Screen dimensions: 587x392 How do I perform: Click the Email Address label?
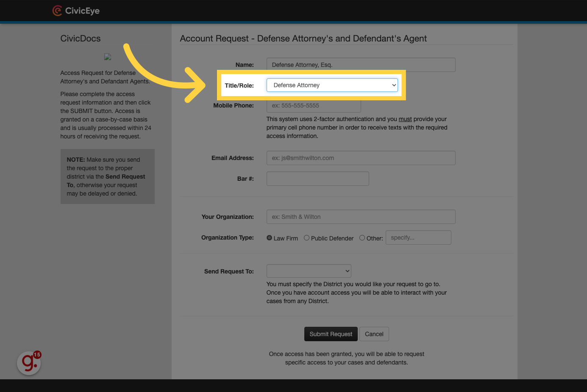click(233, 158)
